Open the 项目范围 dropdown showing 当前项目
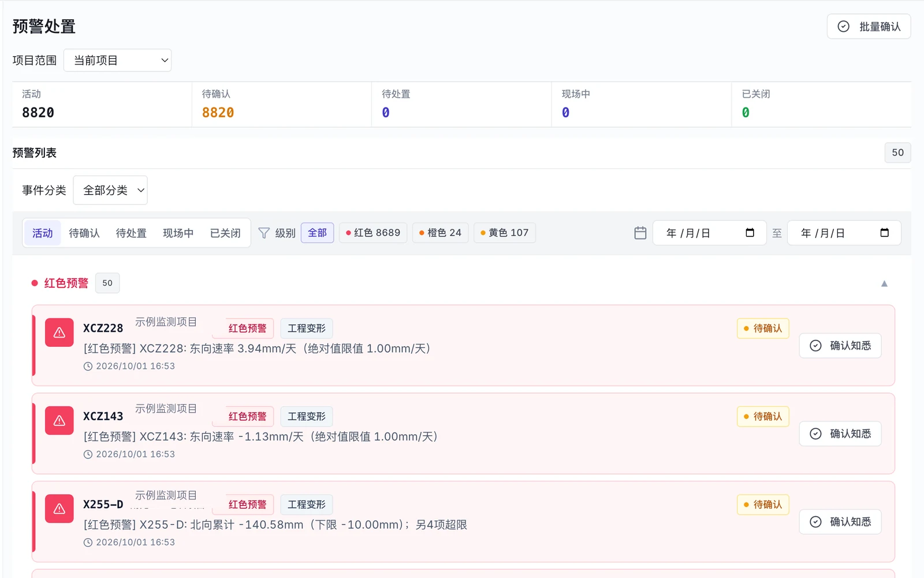 (x=117, y=60)
